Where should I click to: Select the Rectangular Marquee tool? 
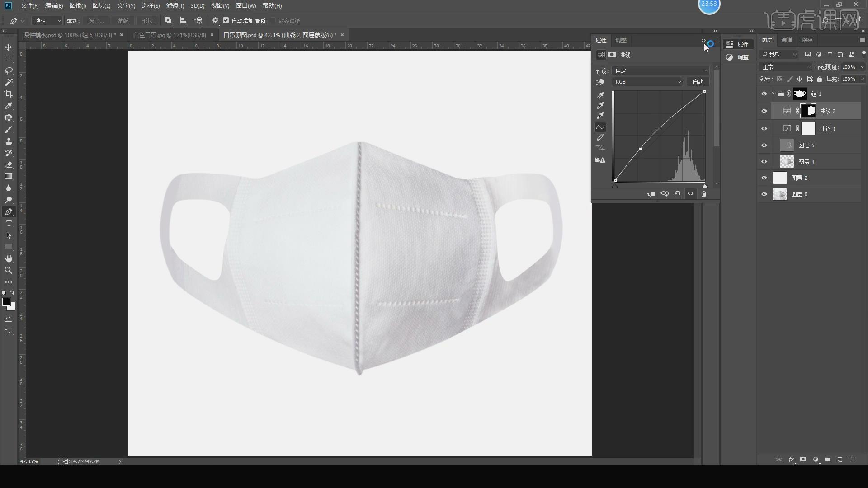(x=9, y=59)
